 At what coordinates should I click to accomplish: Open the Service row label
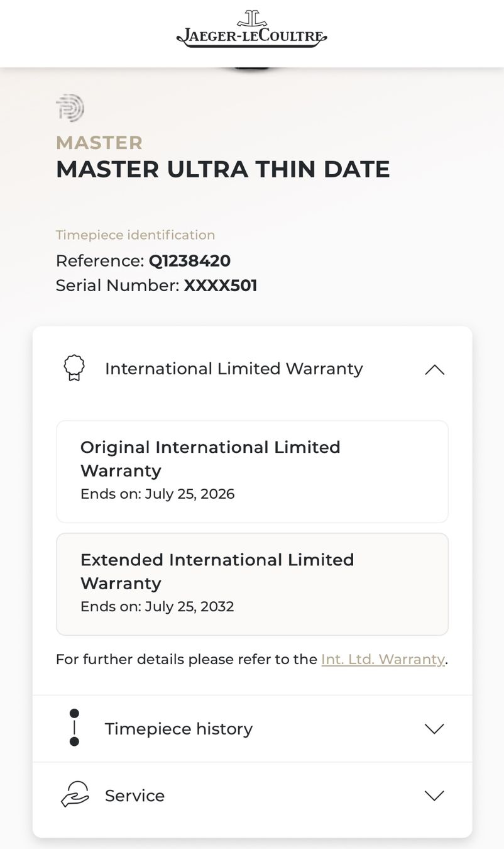(x=134, y=796)
